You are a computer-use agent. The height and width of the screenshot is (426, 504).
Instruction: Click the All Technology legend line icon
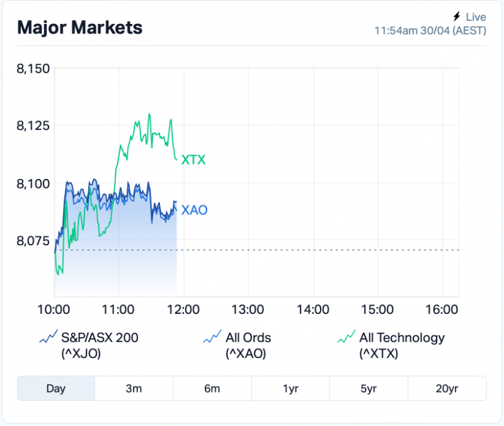[346, 338]
